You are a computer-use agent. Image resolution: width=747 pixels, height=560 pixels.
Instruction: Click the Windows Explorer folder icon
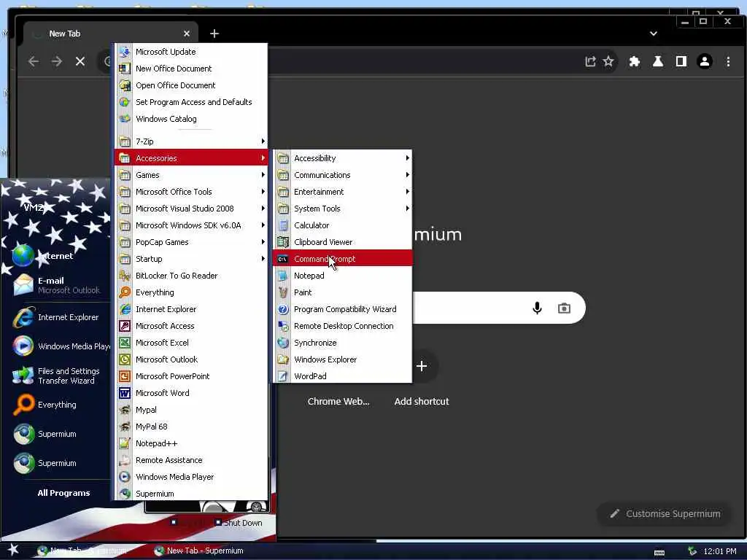283,359
